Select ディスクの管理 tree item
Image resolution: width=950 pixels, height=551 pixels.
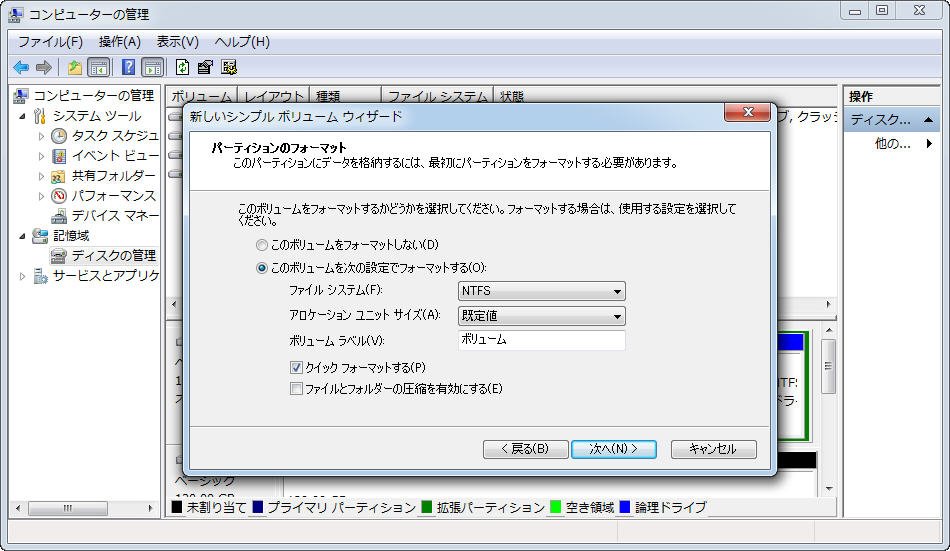(x=114, y=255)
